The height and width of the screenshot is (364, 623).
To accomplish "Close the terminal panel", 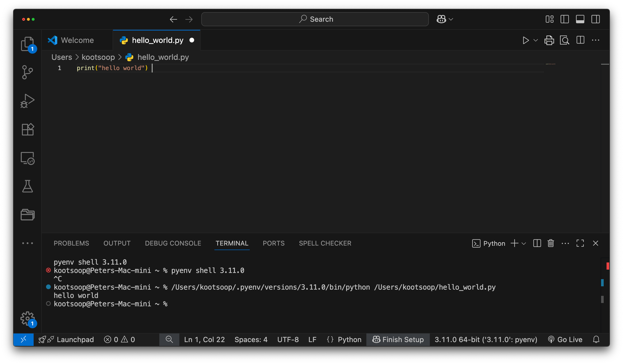I will pos(596,243).
